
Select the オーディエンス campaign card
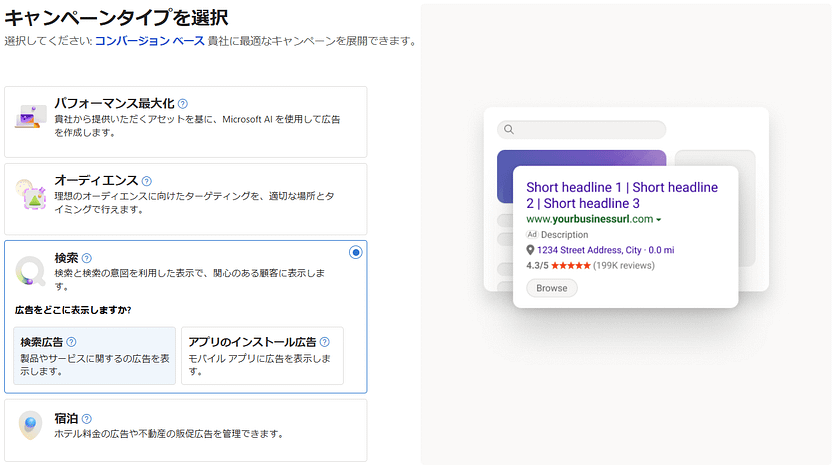[185, 198]
